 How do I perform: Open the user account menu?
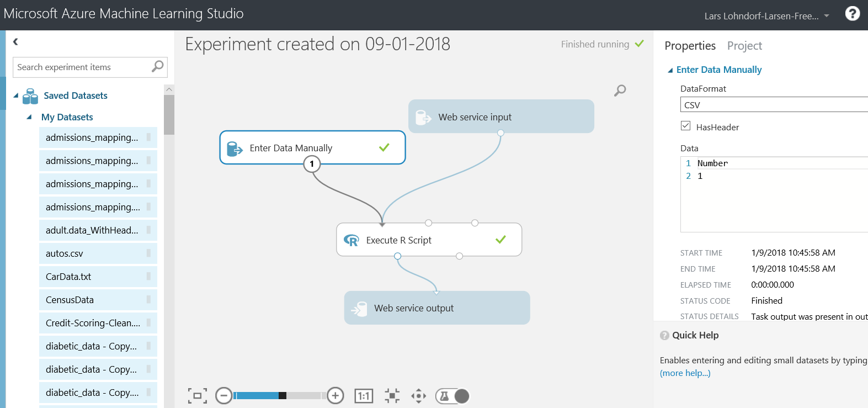pos(766,16)
